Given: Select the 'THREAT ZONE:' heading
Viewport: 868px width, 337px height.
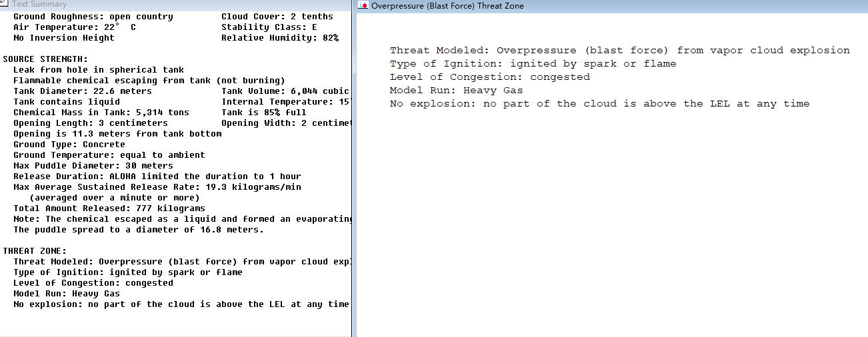Looking at the screenshot, I should coord(35,251).
